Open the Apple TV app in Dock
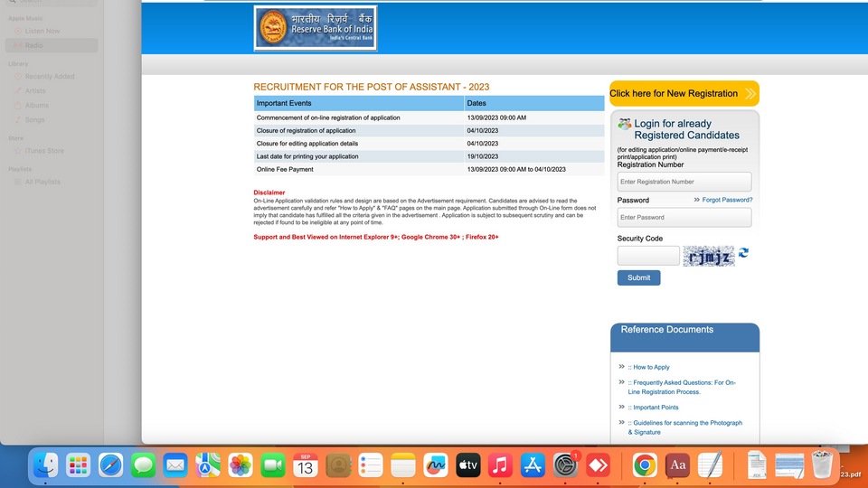 click(x=467, y=465)
